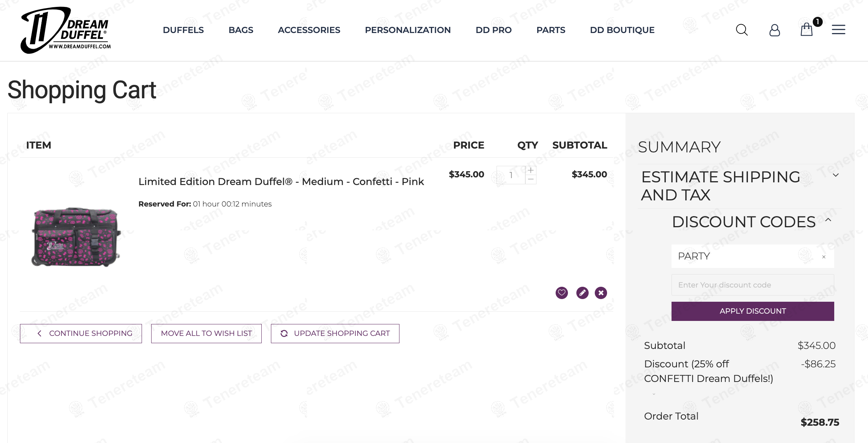Click the Dream Duffel logo
Screen dimensions: 868x443
(66, 30)
